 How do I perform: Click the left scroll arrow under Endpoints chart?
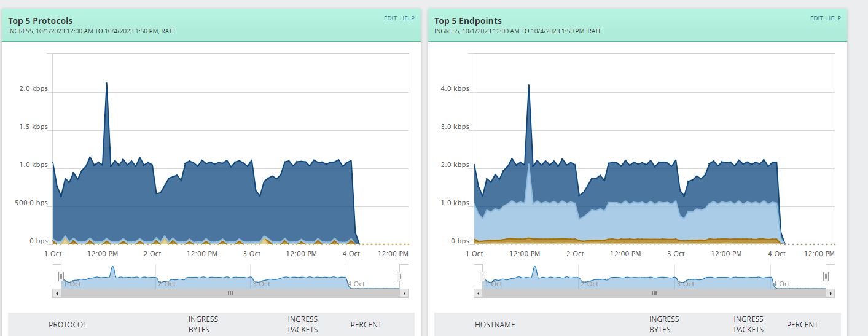point(478,294)
